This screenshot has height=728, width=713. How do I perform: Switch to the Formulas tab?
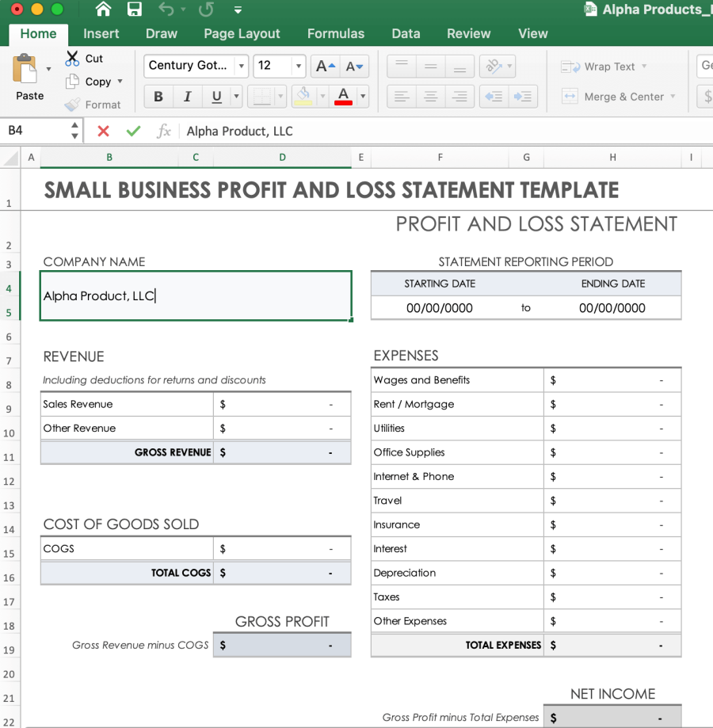click(335, 33)
